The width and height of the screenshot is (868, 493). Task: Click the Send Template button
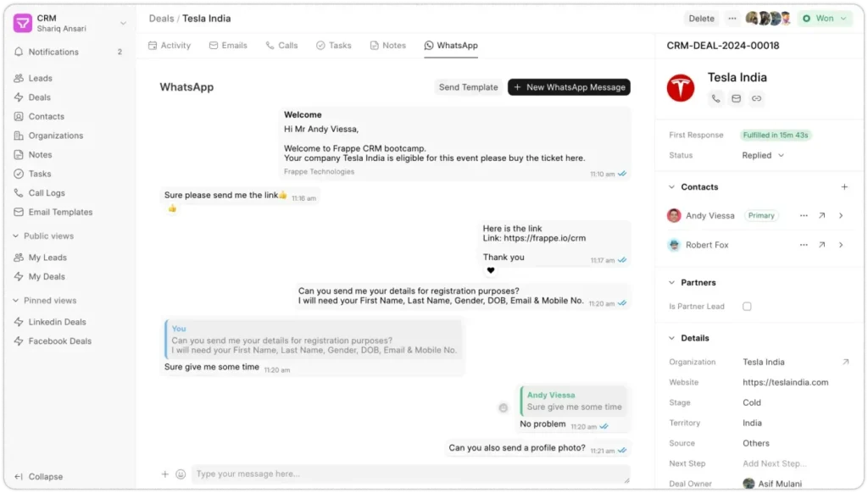(468, 87)
